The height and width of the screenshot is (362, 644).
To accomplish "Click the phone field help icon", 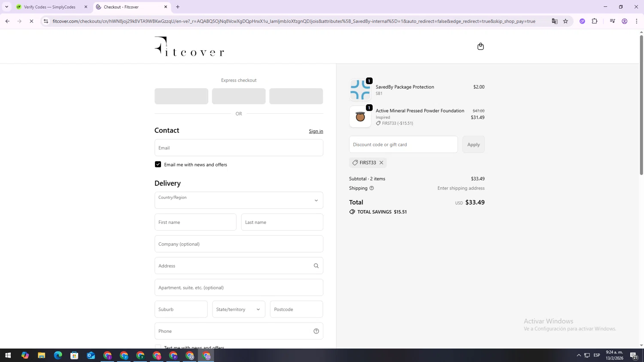I will 316,331.
